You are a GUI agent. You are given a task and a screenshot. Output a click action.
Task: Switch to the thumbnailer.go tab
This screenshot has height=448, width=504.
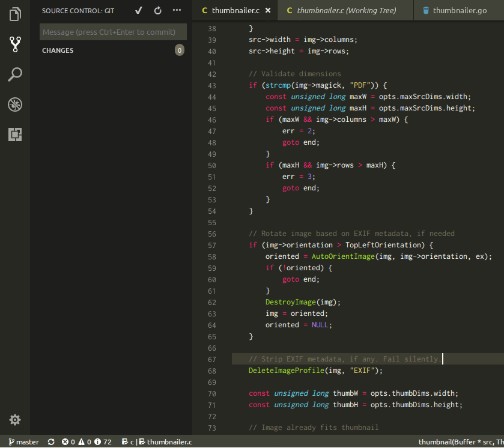pyautogui.click(x=460, y=11)
